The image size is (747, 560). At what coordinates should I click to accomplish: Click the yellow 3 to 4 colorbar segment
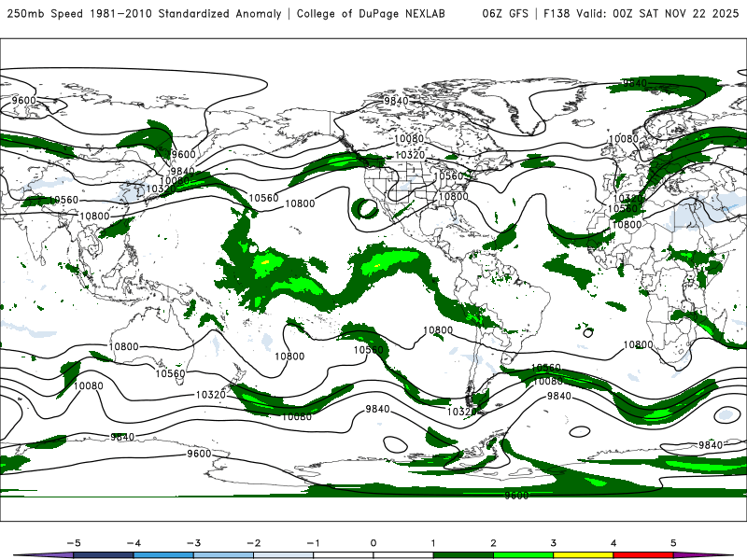583,555
